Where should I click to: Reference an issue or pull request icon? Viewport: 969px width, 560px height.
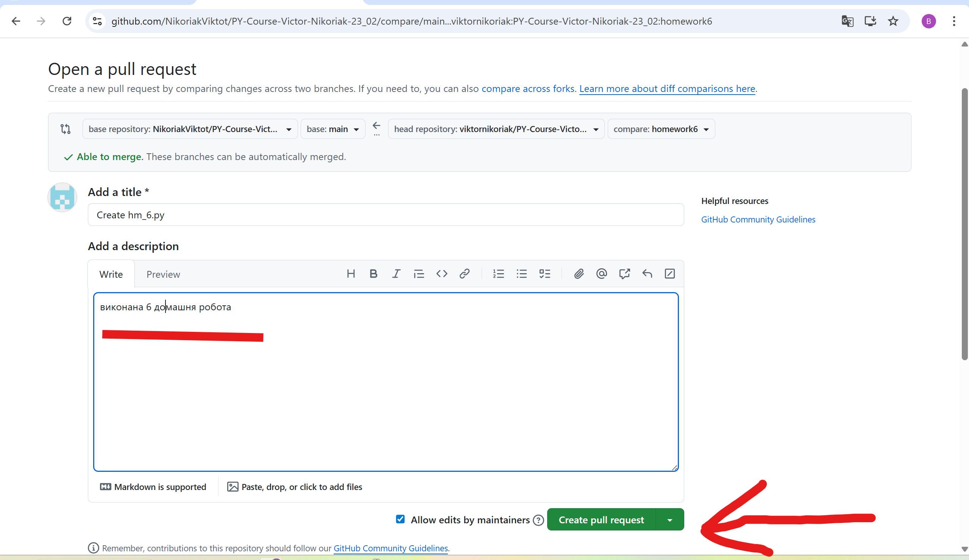pos(624,274)
